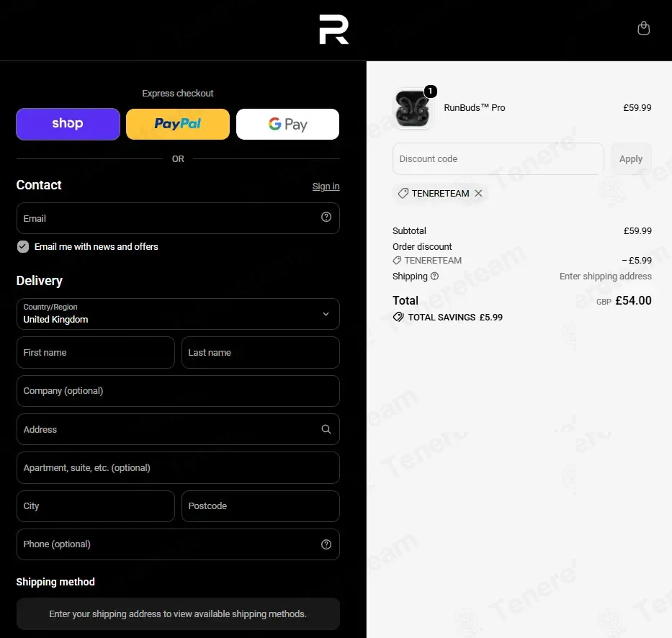672x638 pixels.
Task: Focus the Discount code field
Action: 498,159
